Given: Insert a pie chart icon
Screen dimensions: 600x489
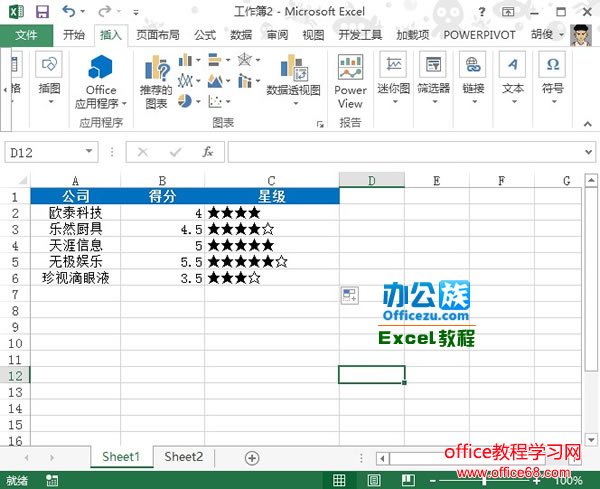Looking at the screenshot, I should pos(185,101).
